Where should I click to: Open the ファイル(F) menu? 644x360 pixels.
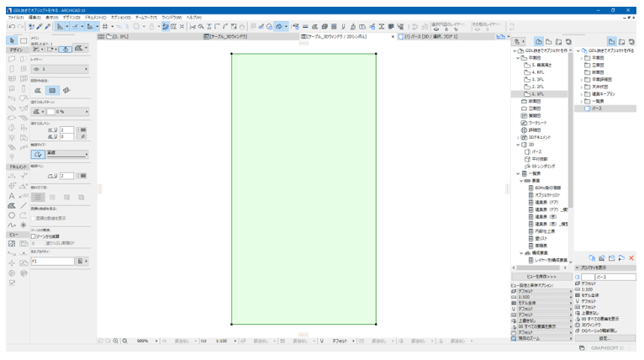tap(16, 18)
